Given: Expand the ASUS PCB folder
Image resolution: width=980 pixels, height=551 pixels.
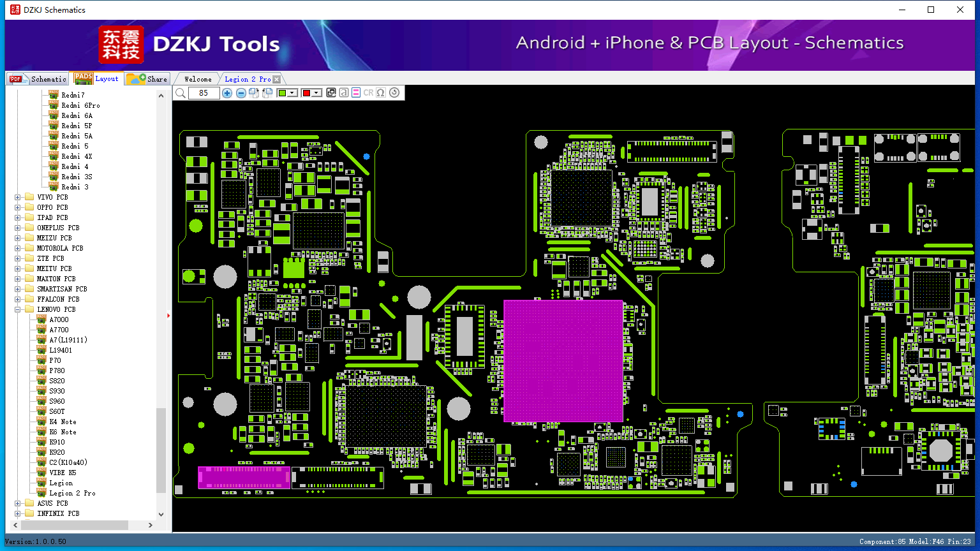Looking at the screenshot, I should (18, 503).
